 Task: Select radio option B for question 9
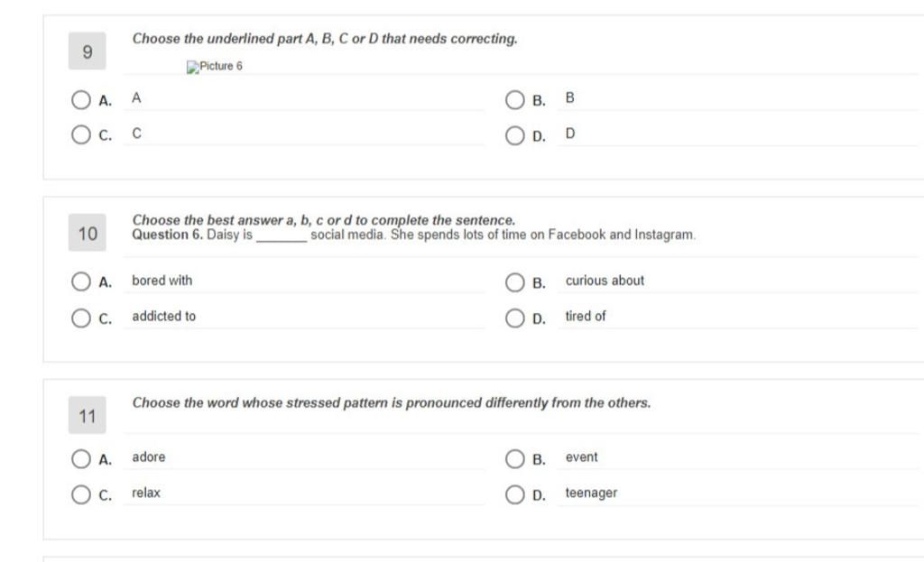[x=514, y=99]
